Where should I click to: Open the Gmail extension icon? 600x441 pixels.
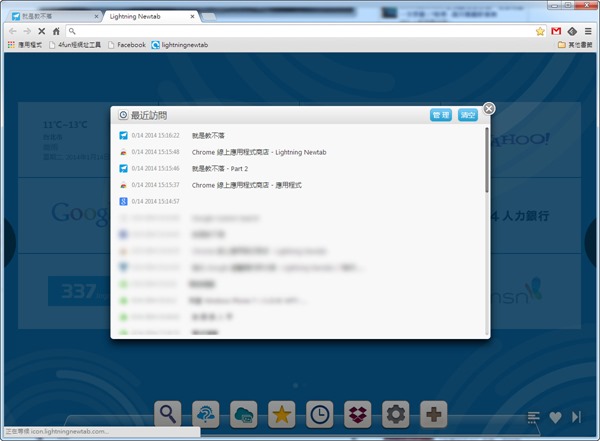[x=556, y=31]
